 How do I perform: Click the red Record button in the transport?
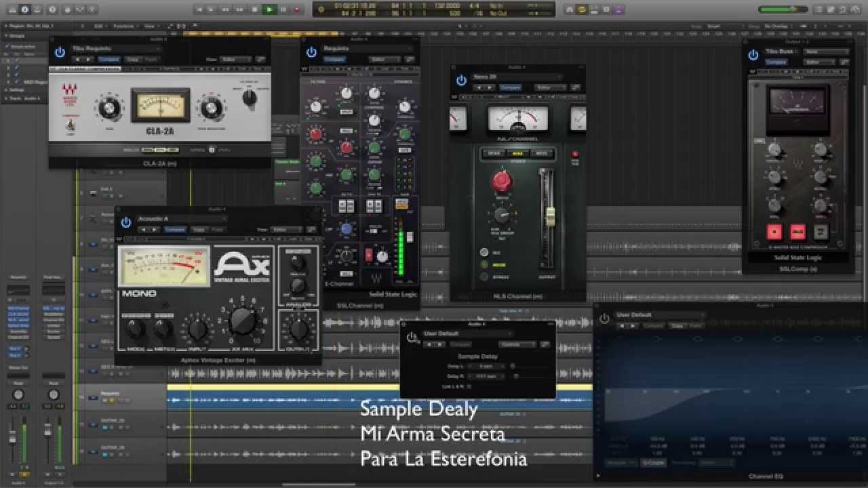click(x=298, y=9)
